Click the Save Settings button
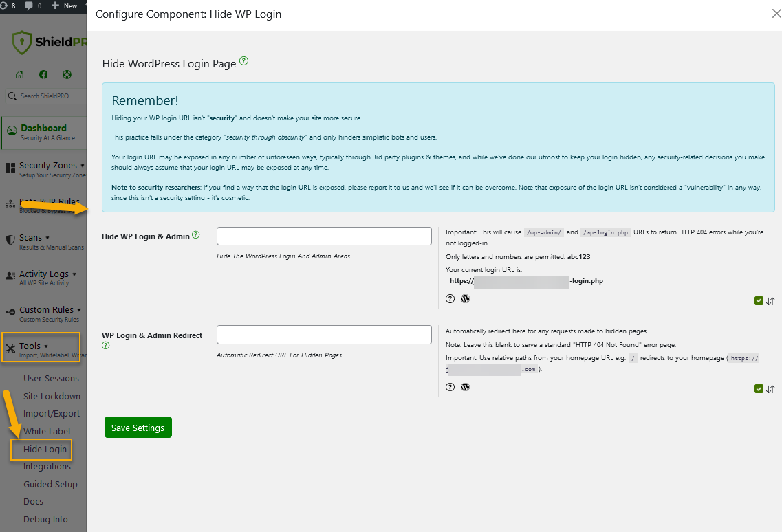The image size is (782, 532). click(138, 428)
